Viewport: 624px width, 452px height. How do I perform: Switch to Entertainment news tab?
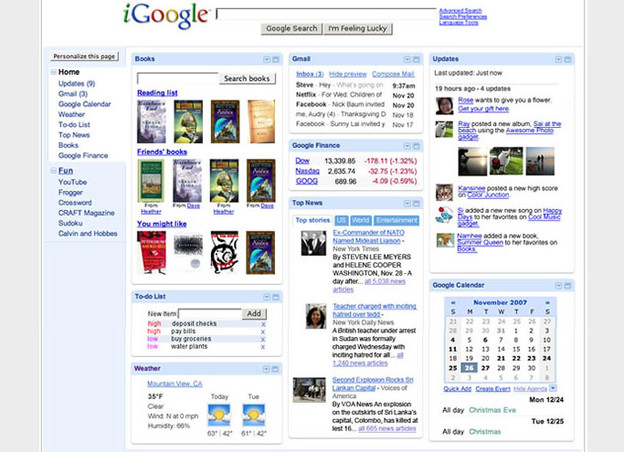tap(397, 220)
